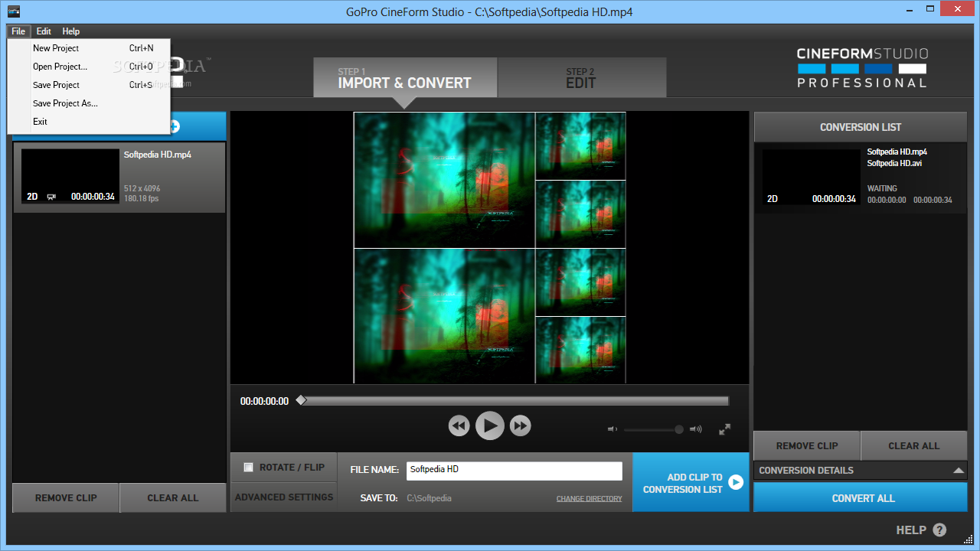Toggle fullscreen preview with arrows icon

click(x=725, y=429)
